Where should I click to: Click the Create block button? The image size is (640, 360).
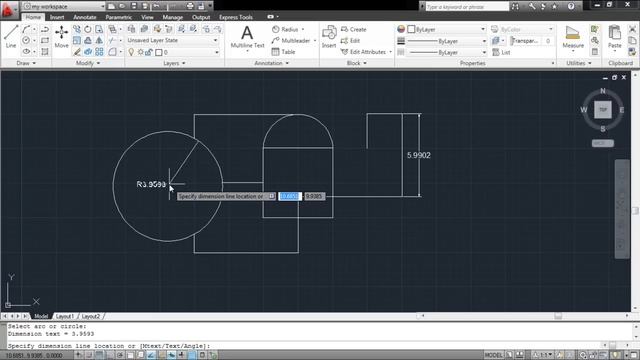point(353,29)
